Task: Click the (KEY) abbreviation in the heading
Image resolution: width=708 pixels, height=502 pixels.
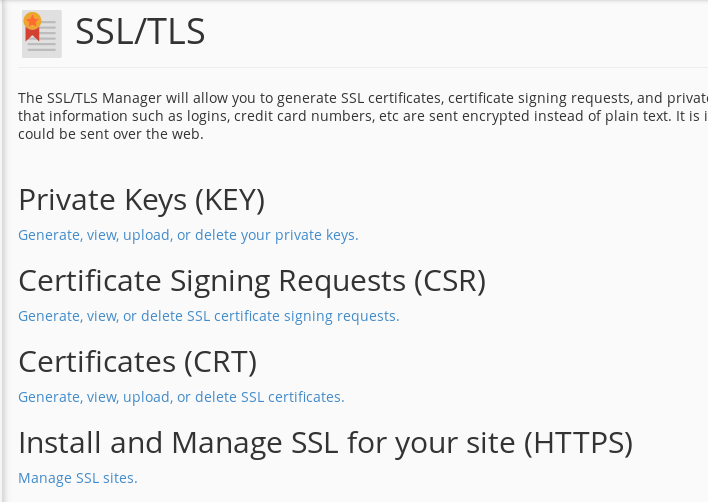Action: 230,200
